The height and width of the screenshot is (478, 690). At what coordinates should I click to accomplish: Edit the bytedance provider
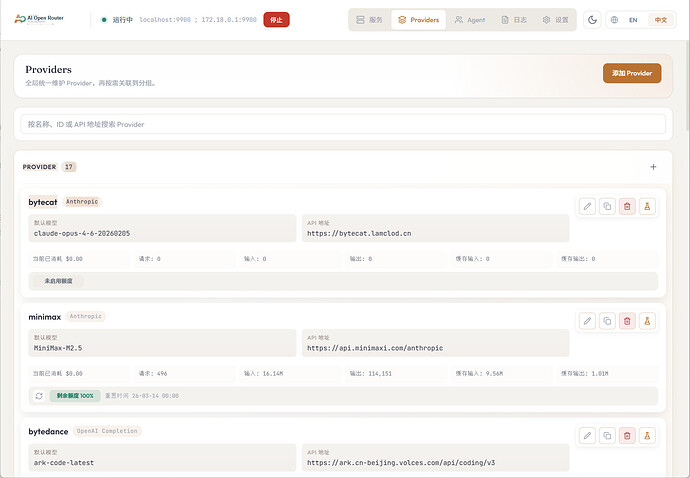point(587,436)
